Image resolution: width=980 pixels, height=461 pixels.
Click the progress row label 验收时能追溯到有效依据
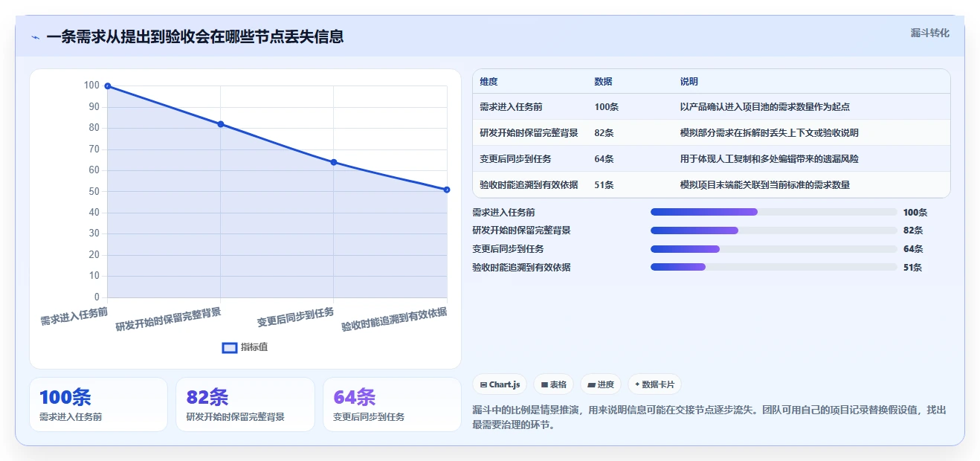521,267
